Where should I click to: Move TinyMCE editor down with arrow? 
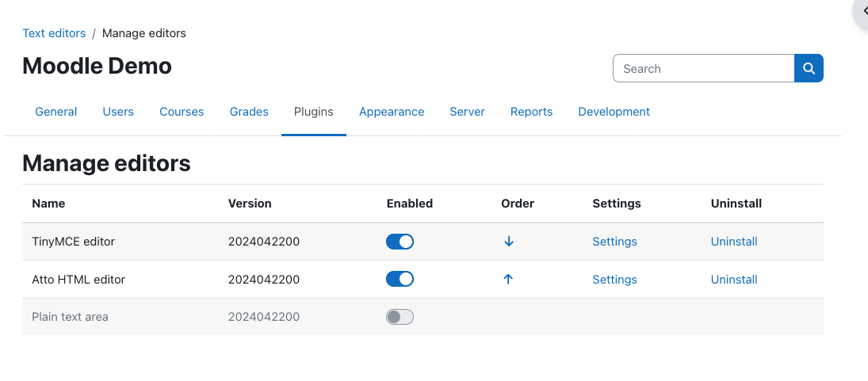[x=509, y=242]
